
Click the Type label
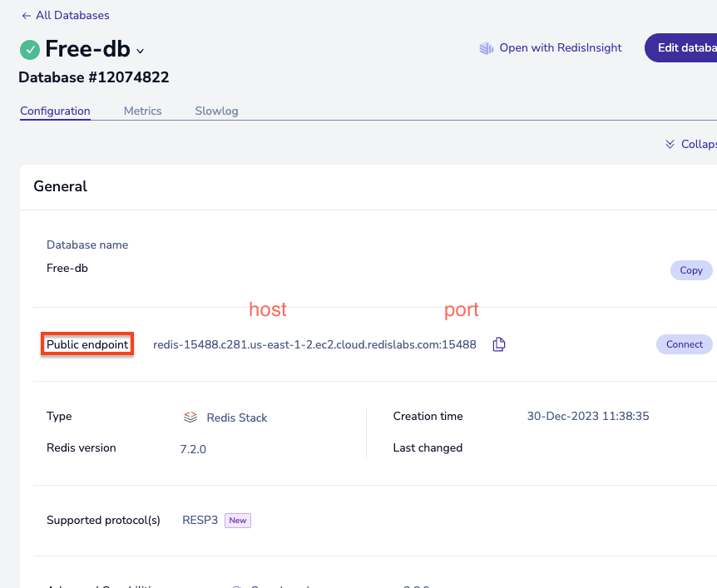(59, 416)
